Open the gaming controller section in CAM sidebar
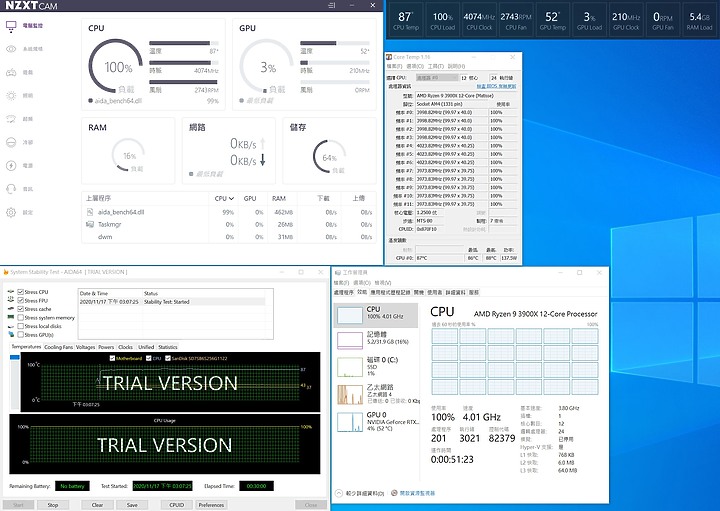Screen dimensions: 720x511 [x=11, y=72]
